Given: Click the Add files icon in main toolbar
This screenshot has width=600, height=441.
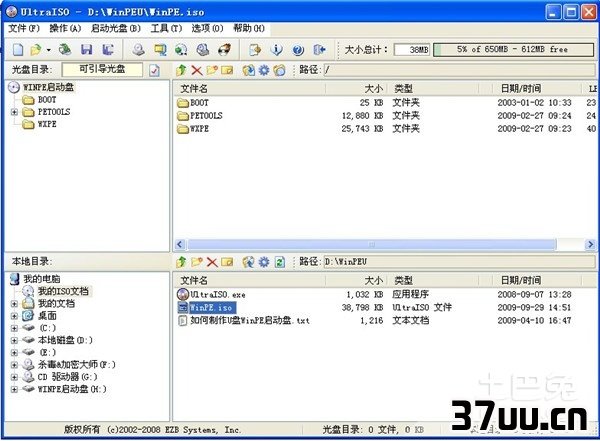Looking at the screenshot, I should [x=255, y=49].
